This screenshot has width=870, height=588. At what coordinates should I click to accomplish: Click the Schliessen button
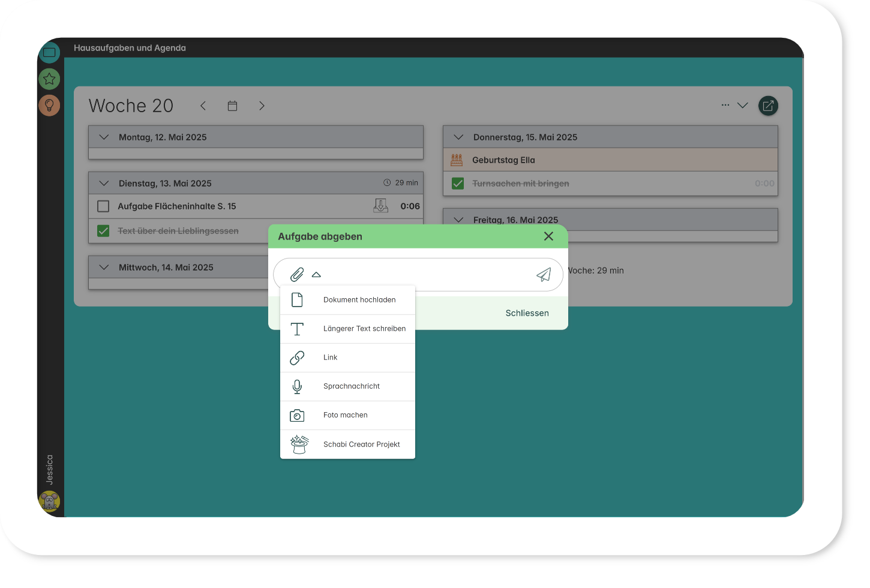tap(527, 313)
